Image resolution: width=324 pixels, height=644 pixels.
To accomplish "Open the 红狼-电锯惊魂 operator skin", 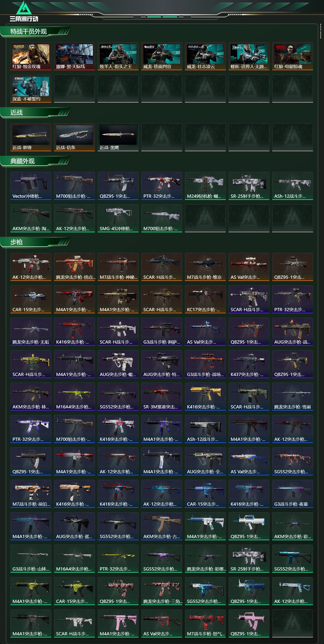I will (292, 56).
